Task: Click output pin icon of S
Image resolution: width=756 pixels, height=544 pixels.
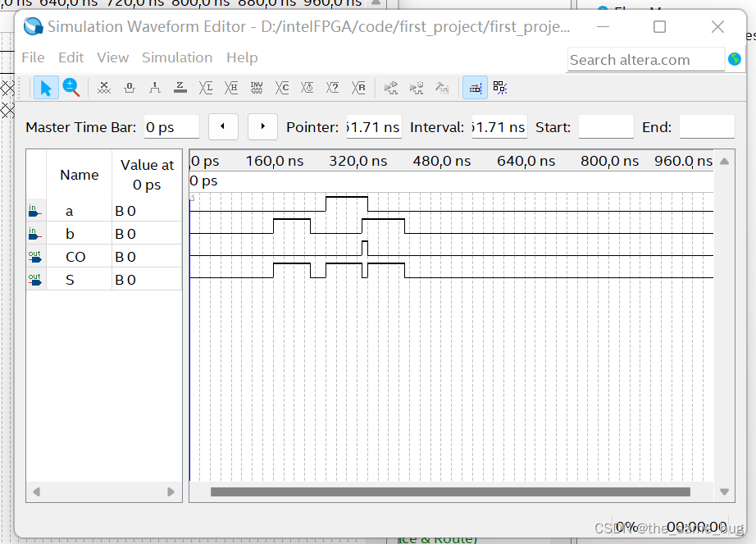Action: 34,280
